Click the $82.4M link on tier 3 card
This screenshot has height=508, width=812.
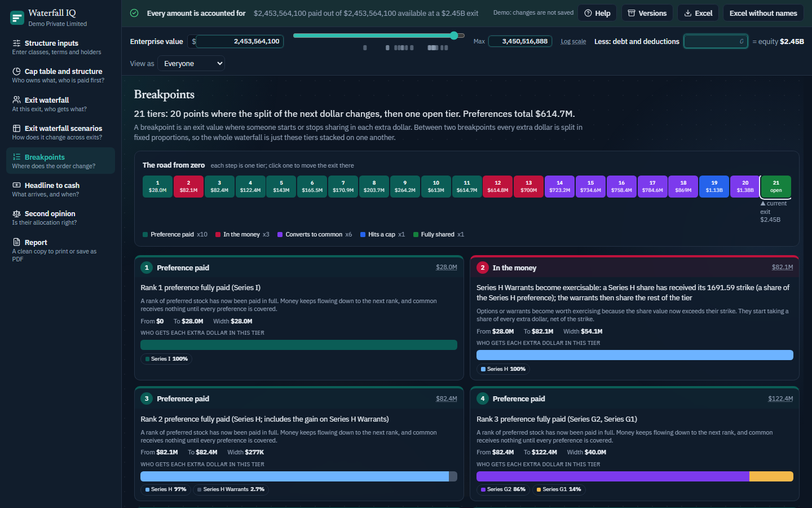pos(447,398)
